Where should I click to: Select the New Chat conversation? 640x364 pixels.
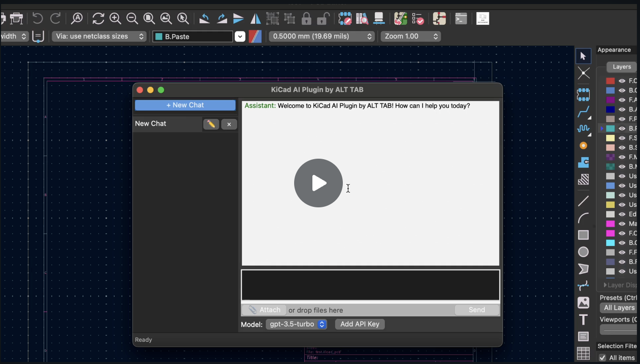pos(167,124)
